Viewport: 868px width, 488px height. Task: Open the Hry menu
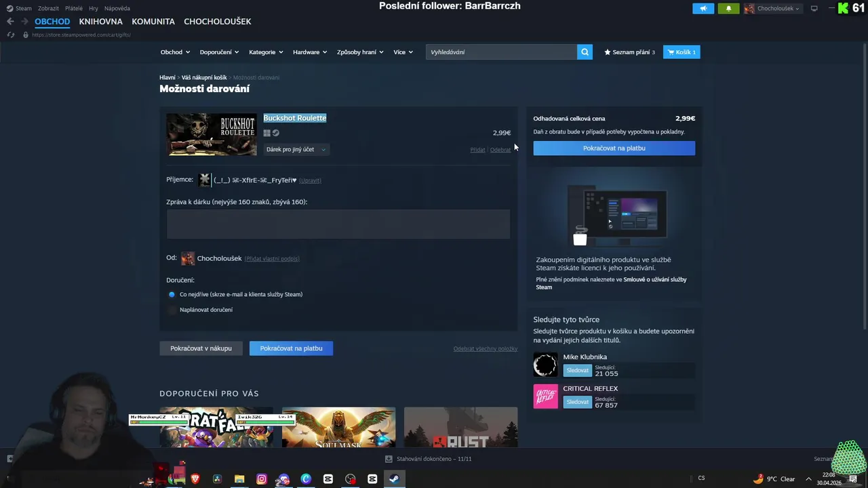tap(94, 8)
